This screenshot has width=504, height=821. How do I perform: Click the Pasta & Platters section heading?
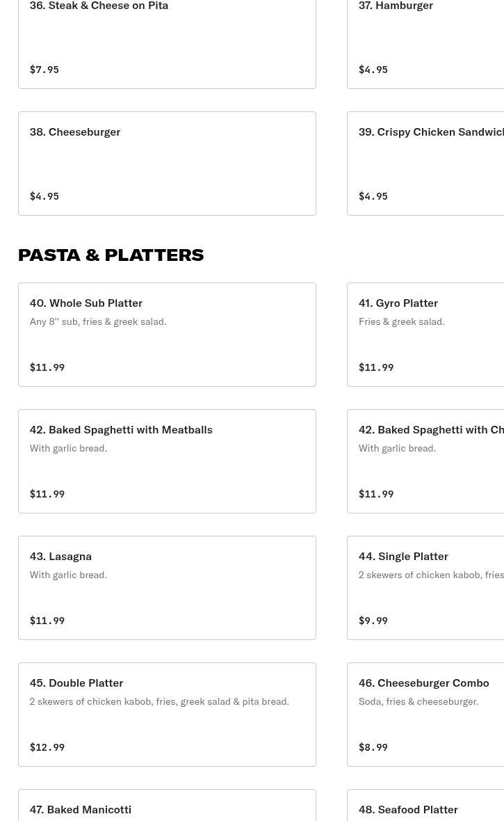tap(111, 255)
